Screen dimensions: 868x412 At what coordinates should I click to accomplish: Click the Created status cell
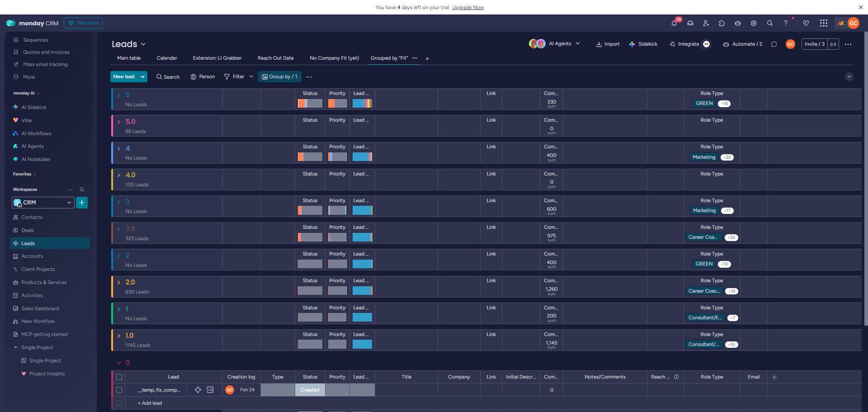[x=310, y=390]
